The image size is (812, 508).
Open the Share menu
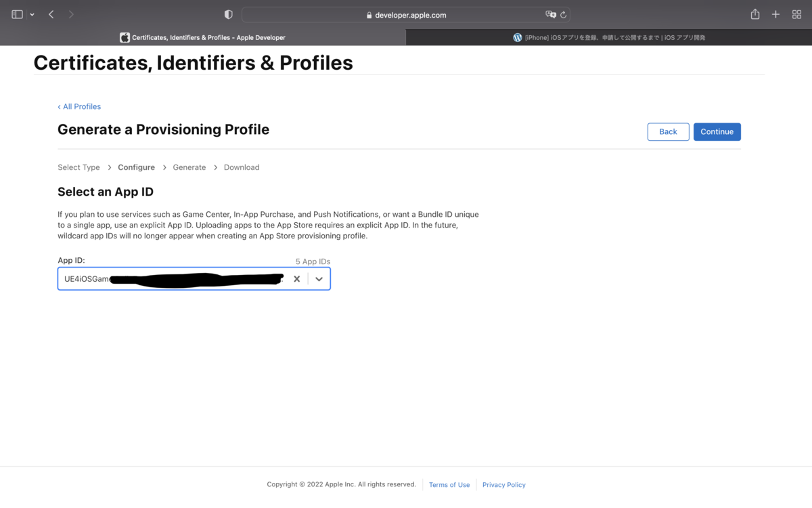755,14
